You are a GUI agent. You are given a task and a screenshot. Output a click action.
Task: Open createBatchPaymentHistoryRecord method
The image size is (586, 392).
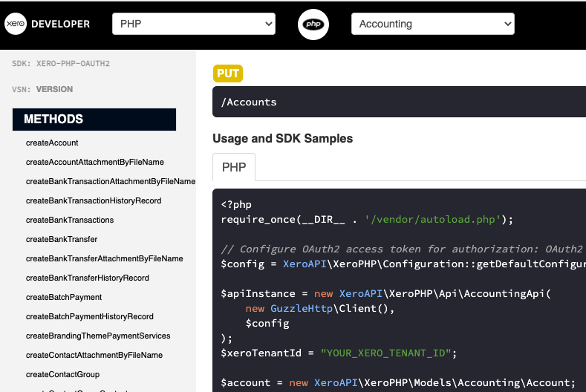point(90,316)
